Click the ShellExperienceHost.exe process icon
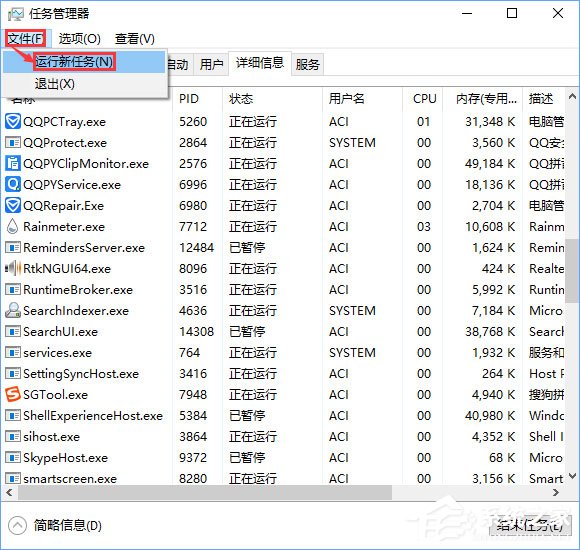The height and width of the screenshot is (550, 580). point(13,416)
